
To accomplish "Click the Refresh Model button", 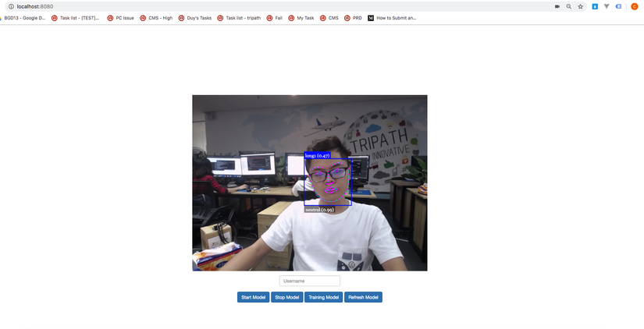I will click(363, 297).
